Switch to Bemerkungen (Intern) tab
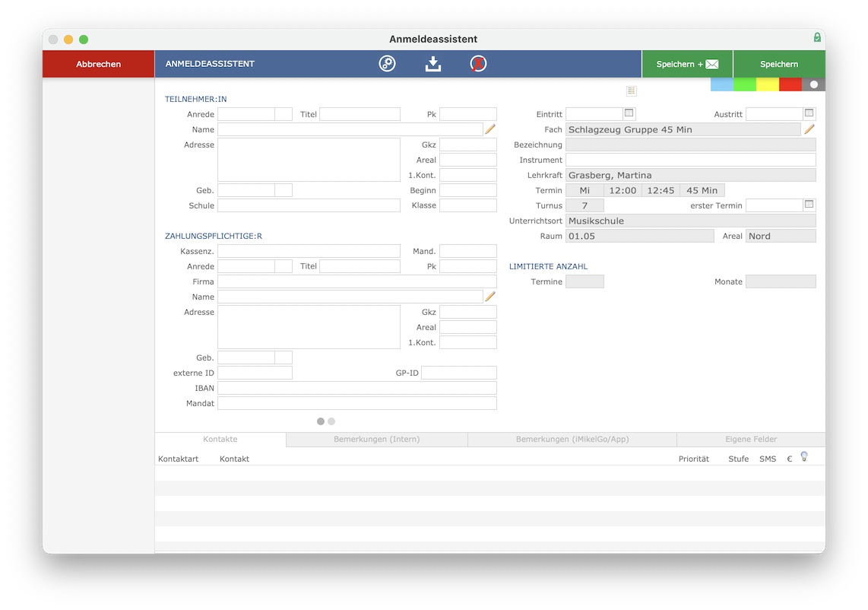This screenshot has width=868, height=610. [376, 440]
